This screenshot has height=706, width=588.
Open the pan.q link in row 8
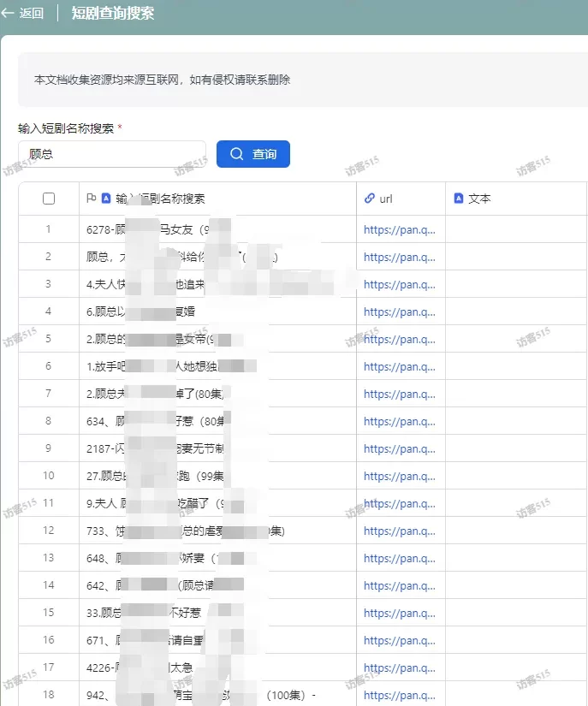point(400,421)
